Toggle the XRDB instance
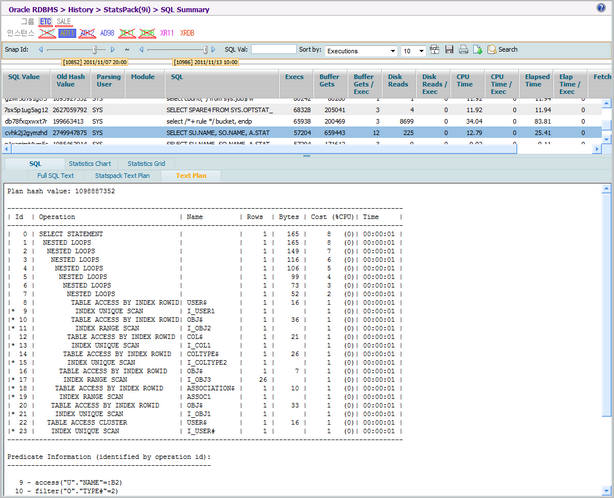614x498 pixels. point(187,33)
